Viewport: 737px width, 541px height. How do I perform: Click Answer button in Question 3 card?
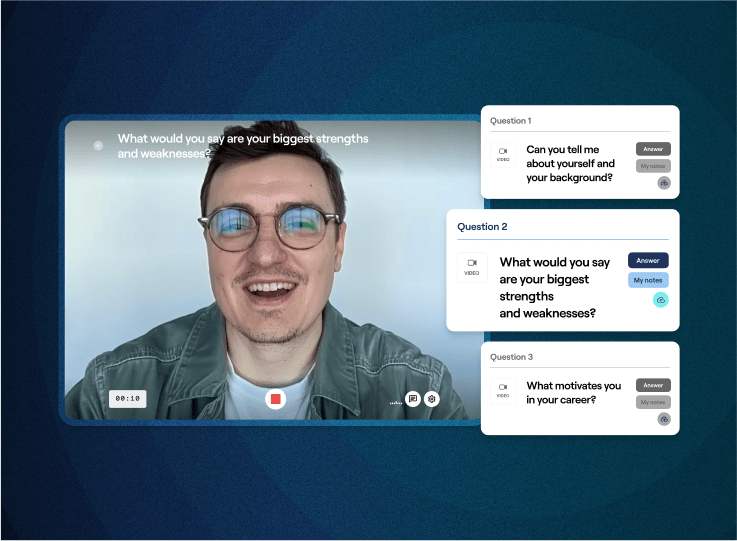pos(653,385)
